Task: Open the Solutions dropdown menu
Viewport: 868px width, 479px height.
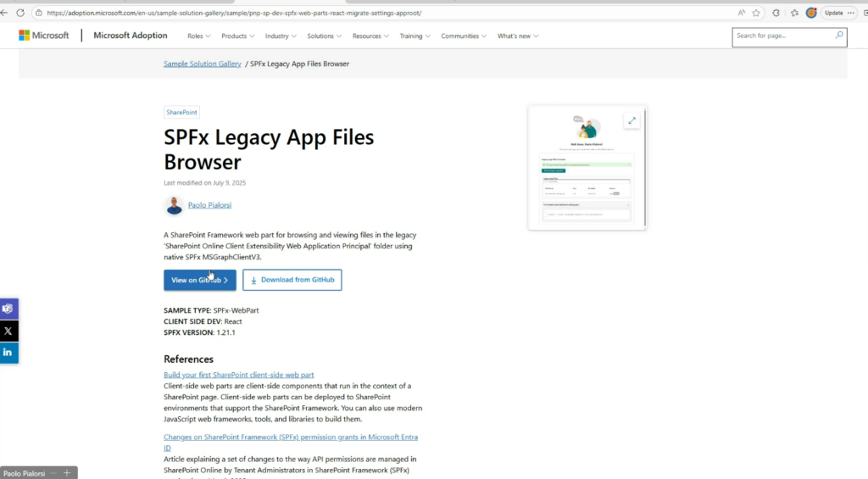Action: [x=325, y=36]
